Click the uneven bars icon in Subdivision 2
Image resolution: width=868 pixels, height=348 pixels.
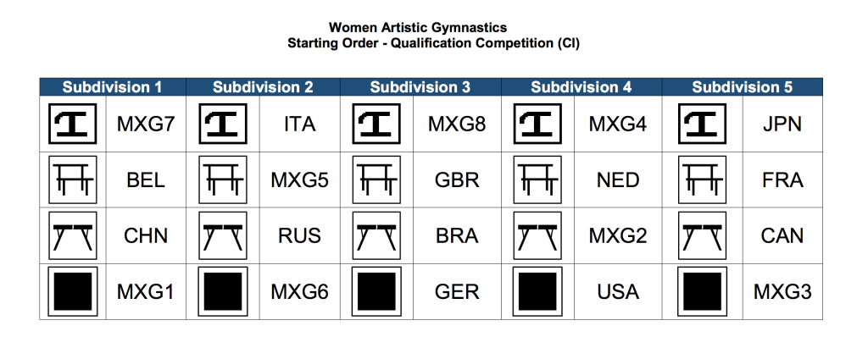point(223,180)
